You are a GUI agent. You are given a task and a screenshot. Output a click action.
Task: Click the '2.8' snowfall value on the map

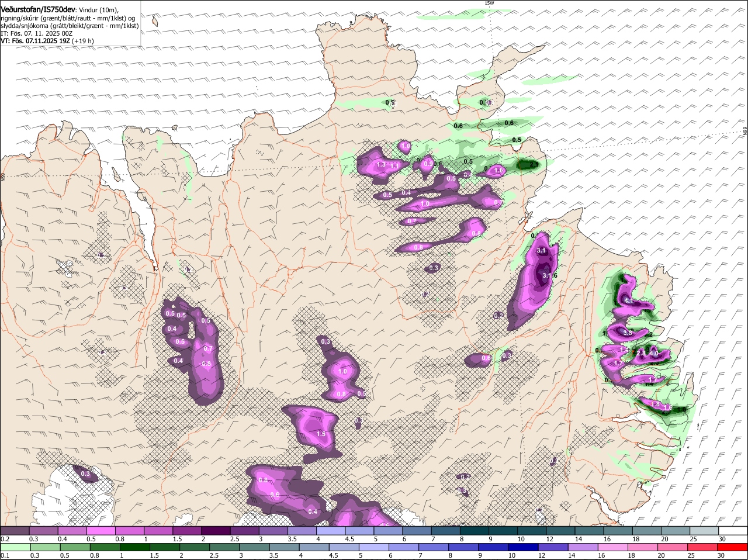click(x=641, y=353)
